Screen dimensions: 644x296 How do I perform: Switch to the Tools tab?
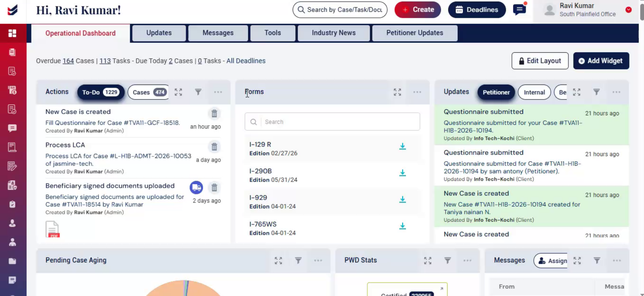[x=273, y=33]
